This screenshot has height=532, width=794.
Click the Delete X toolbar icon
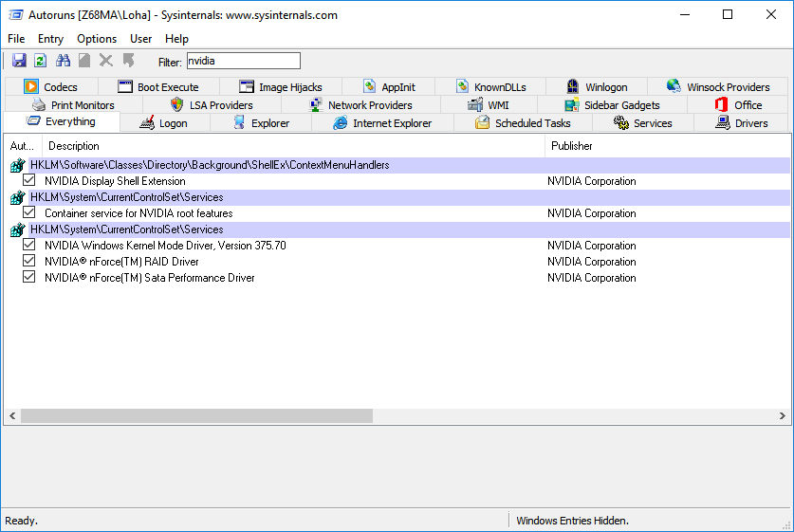click(106, 61)
